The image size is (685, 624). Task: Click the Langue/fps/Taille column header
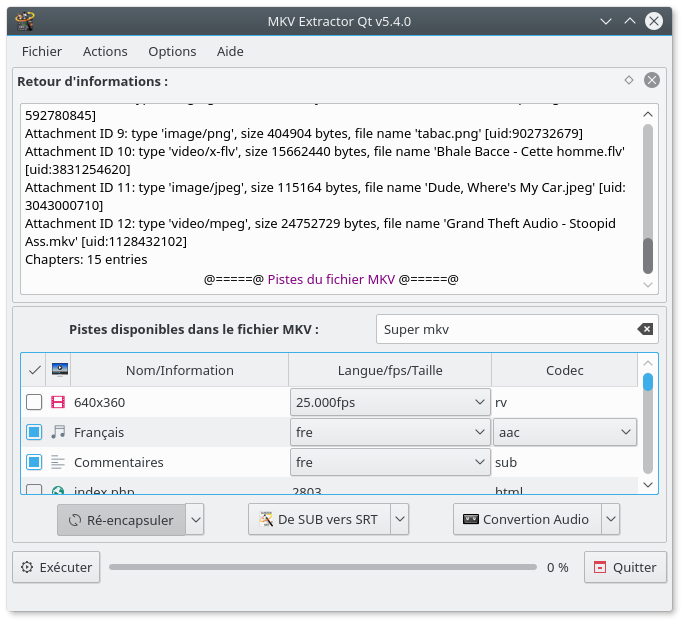click(x=390, y=370)
